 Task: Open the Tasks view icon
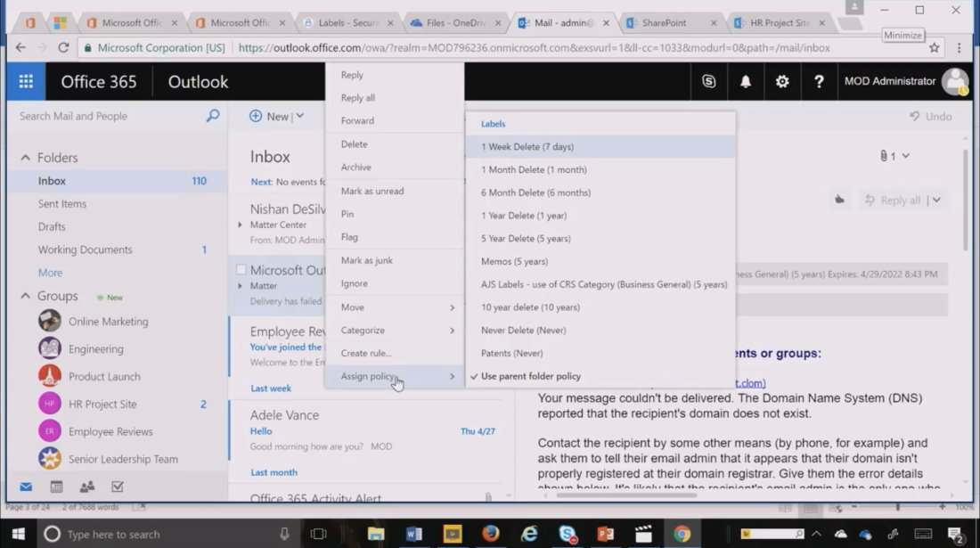pyautogui.click(x=117, y=487)
